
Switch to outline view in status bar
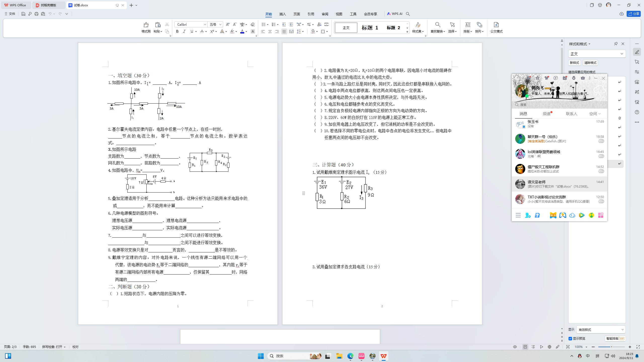(x=533, y=347)
